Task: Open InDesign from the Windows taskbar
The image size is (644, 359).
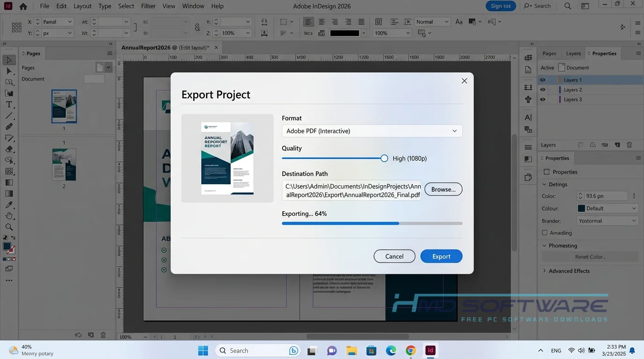Action: (430, 350)
